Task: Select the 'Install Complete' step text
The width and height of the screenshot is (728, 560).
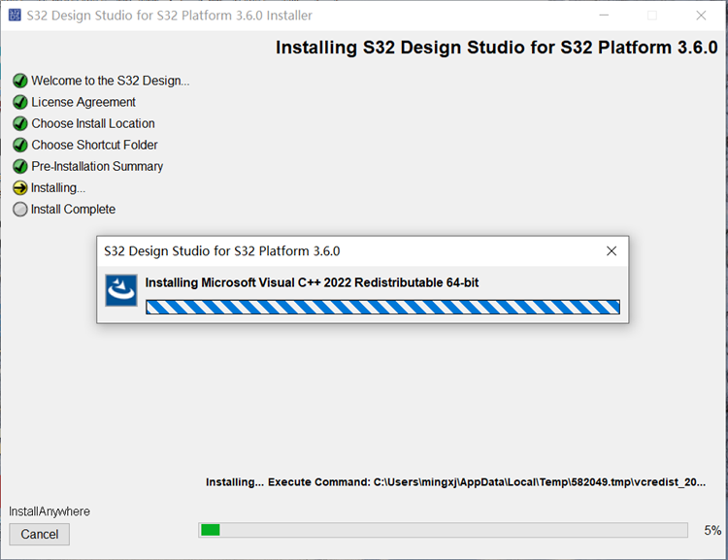Action: click(73, 210)
